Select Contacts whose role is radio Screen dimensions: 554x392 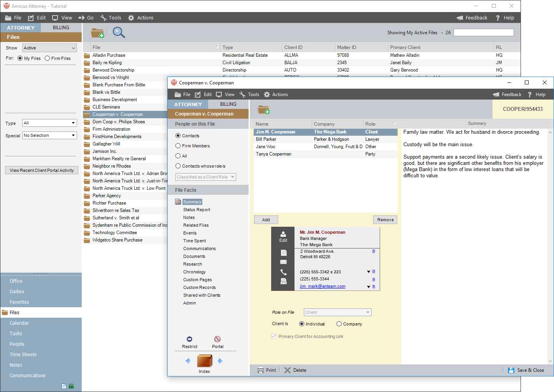[178, 166]
